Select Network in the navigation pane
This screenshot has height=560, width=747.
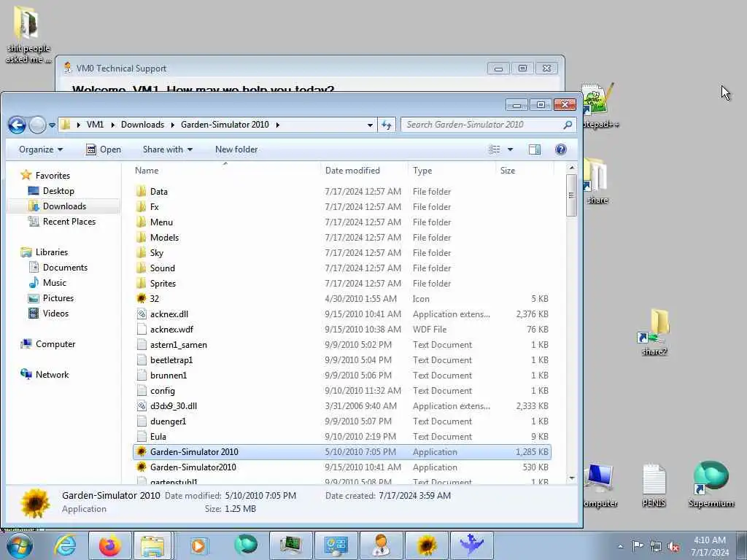44,375
